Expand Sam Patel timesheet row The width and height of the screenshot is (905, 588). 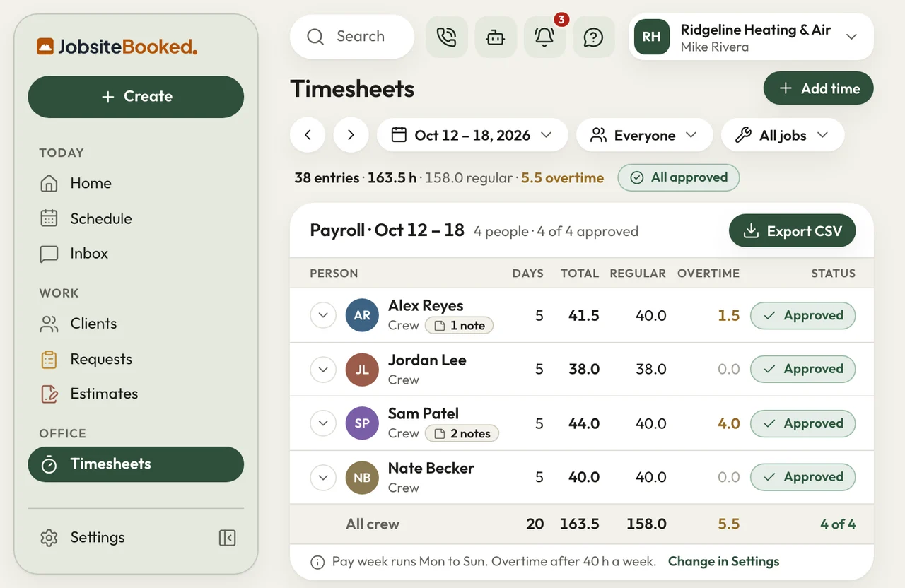click(x=323, y=423)
